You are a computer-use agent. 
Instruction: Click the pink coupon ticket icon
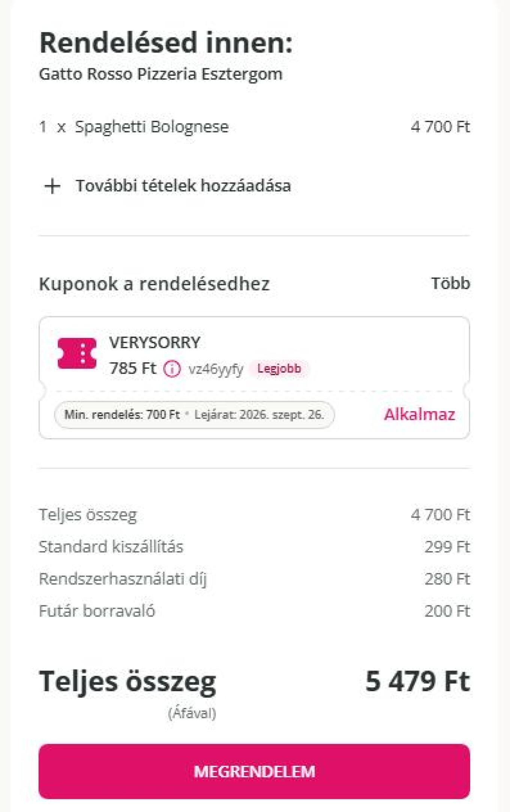pyautogui.click(x=77, y=353)
